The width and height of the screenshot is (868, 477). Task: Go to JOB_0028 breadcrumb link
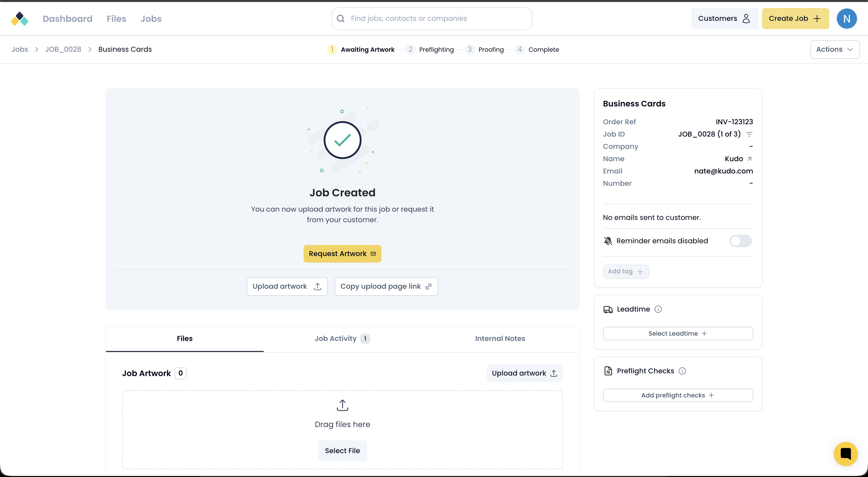click(63, 49)
